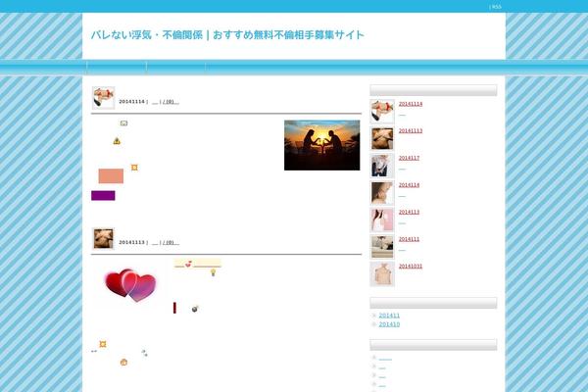588x392 pixels.
Task: Open the 201410 monthly archive link
Action: click(x=389, y=324)
